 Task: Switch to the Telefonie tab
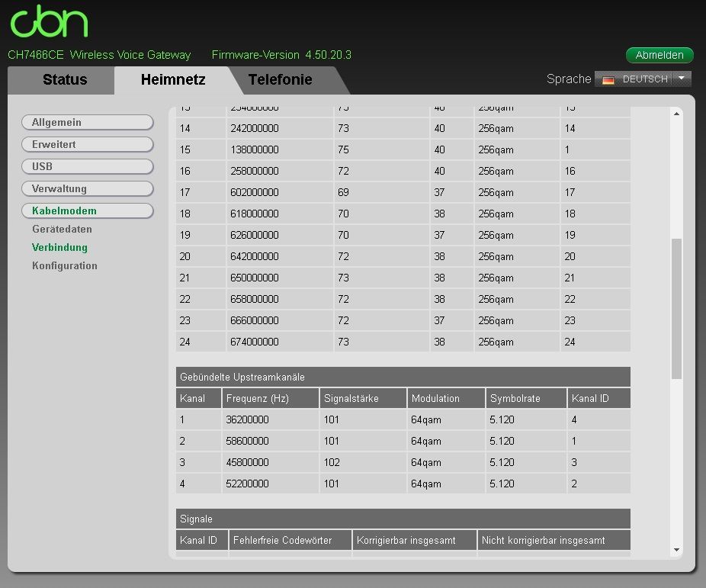click(x=280, y=79)
